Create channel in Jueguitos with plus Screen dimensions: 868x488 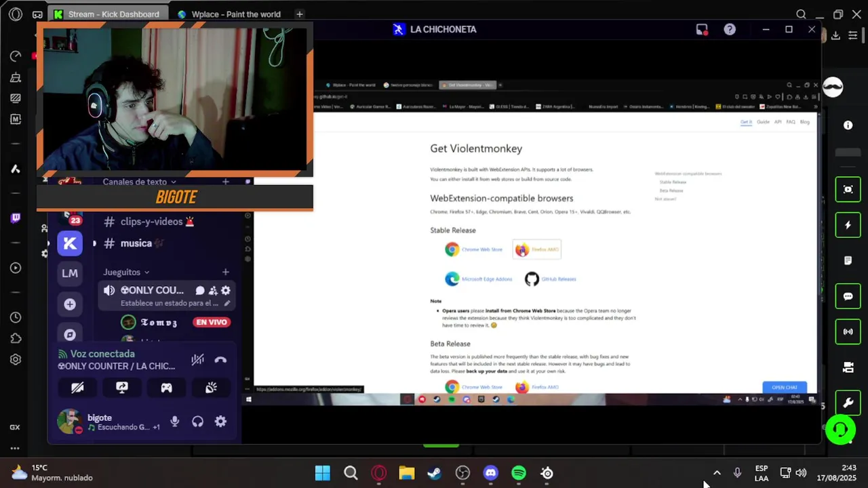(226, 272)
